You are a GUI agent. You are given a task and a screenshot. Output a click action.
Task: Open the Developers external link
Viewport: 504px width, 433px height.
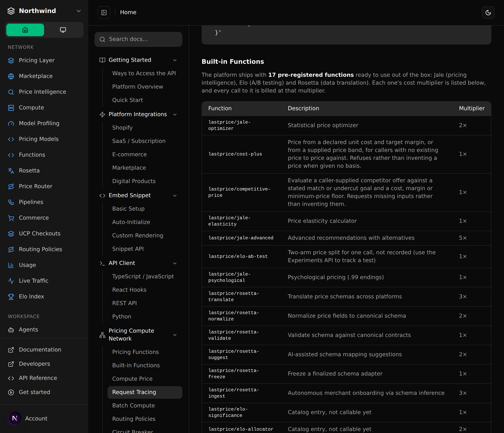tap(34, 364)
